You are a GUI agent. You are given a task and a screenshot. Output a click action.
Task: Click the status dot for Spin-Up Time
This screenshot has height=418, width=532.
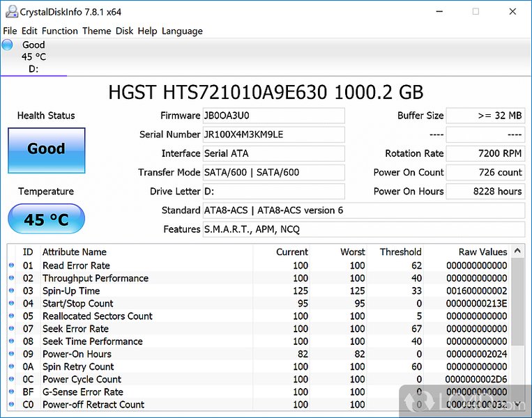(x=11, y=291)
